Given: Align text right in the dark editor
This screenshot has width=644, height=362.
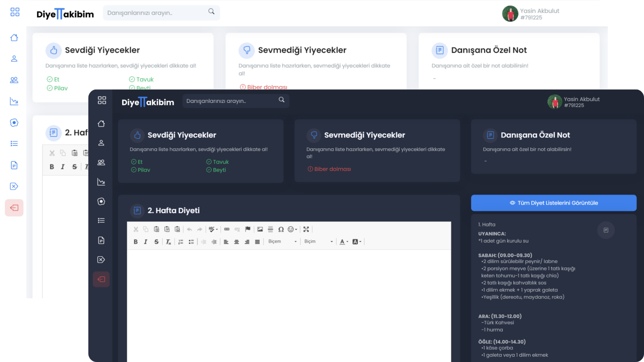Looking at the screenshot, I should click(x=247, y=242).
